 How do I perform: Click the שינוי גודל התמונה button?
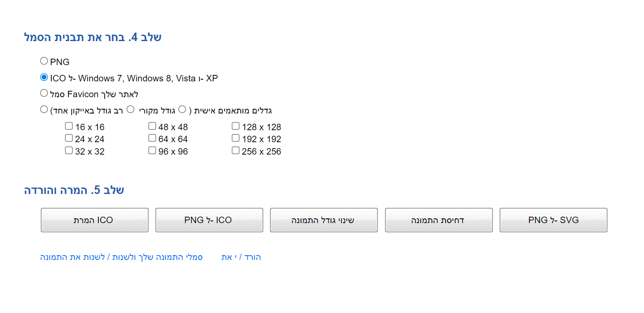click(324, 220)
